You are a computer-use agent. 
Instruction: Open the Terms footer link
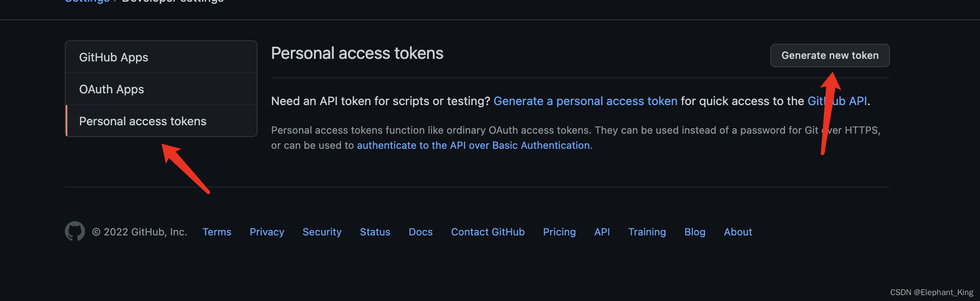217,232
